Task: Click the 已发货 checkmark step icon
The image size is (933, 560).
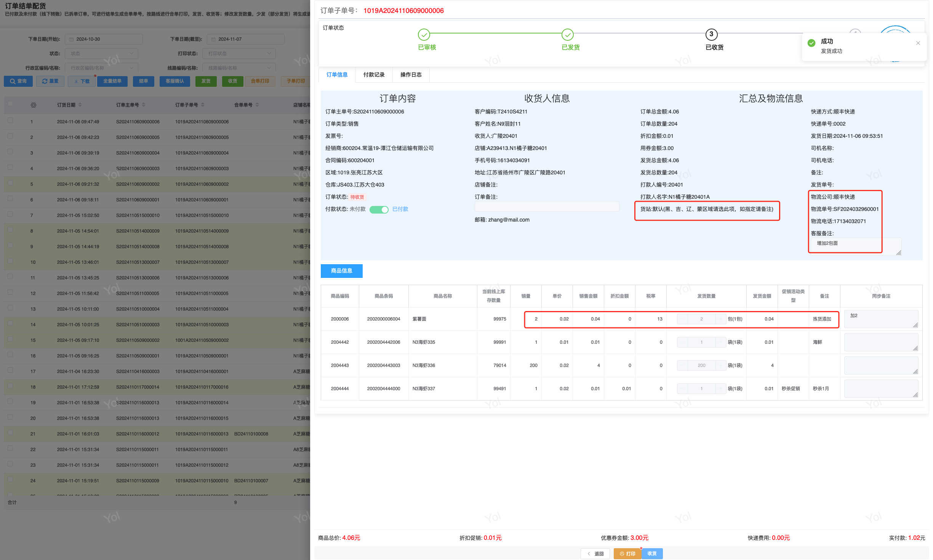Action: coord(567,35)
